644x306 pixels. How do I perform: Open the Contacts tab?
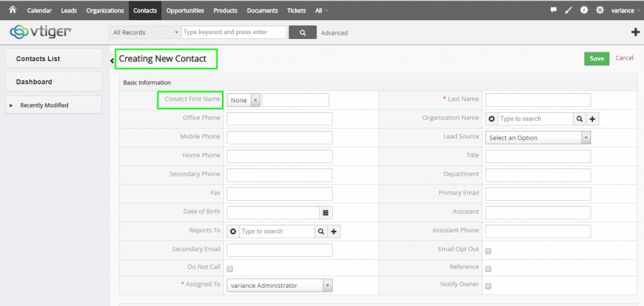click(x=145, y=11)
